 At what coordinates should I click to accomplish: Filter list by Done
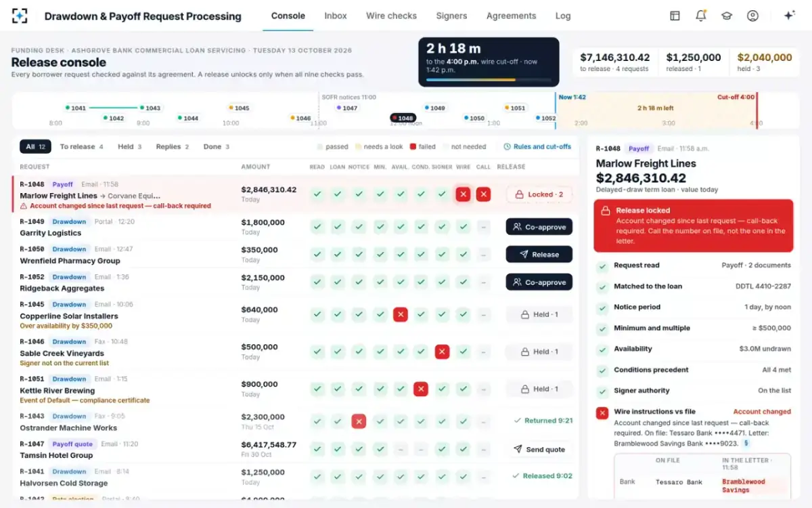[x=217, y=146]
